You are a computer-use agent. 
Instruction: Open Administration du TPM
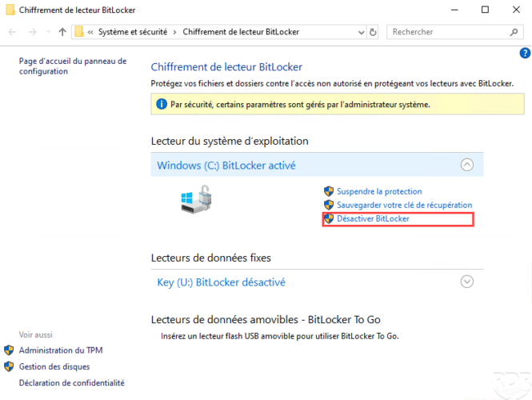coord(61,350)
